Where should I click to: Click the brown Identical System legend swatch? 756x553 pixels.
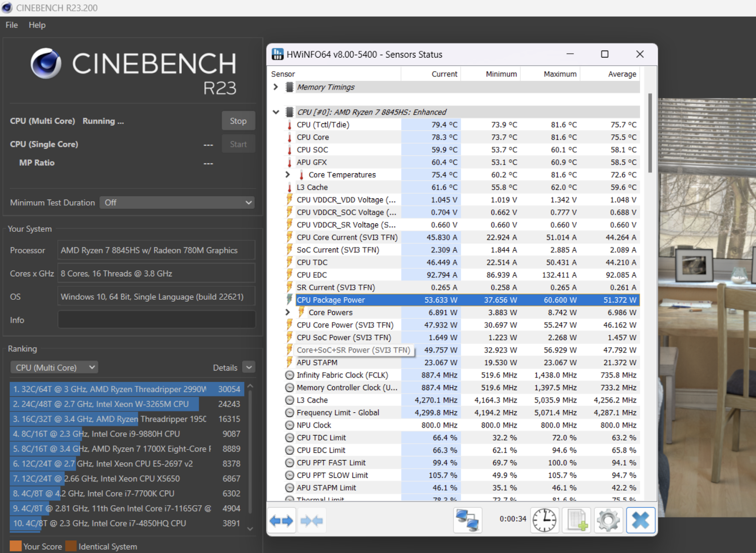pos(71,546)
